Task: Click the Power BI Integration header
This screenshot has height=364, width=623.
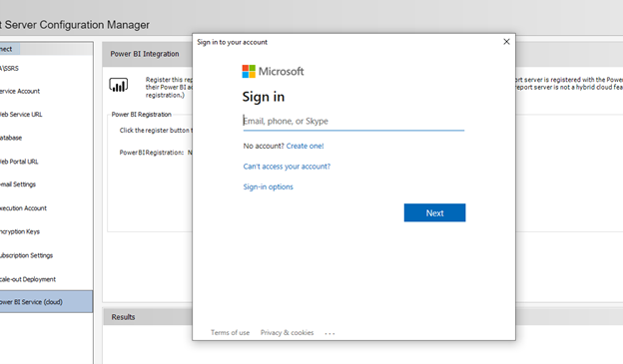Action: click(x=145, y=54)
